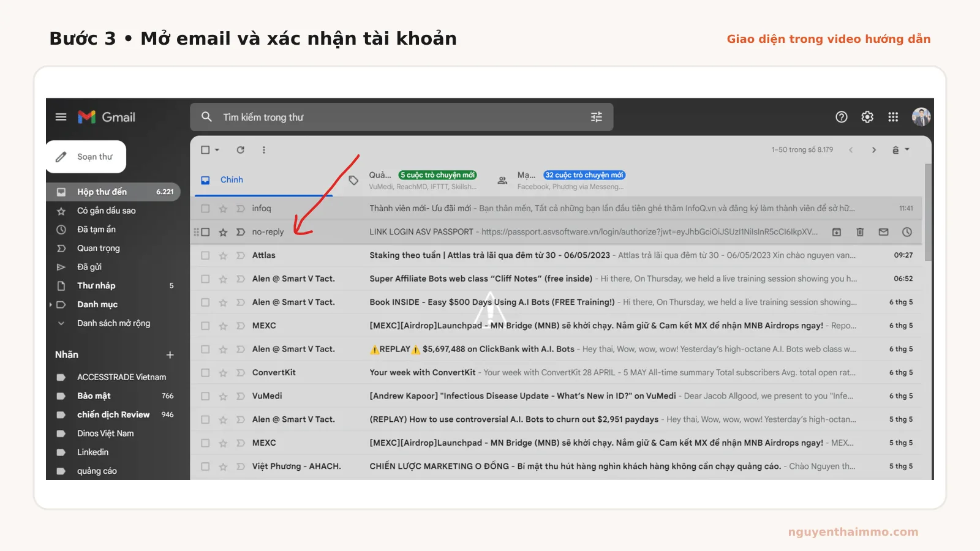Open Hộp thư đến inbox folder
The width and height of the screenshot is (980, 551).
(x=114, y=192)
